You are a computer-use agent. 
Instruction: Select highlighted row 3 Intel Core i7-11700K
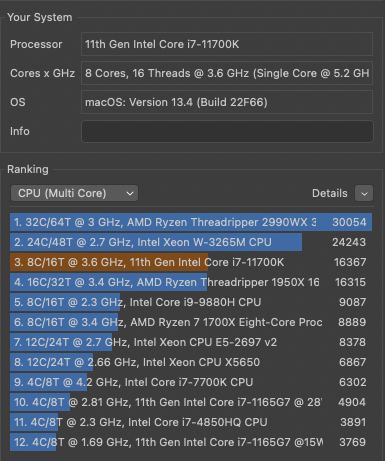pos(191,262)
